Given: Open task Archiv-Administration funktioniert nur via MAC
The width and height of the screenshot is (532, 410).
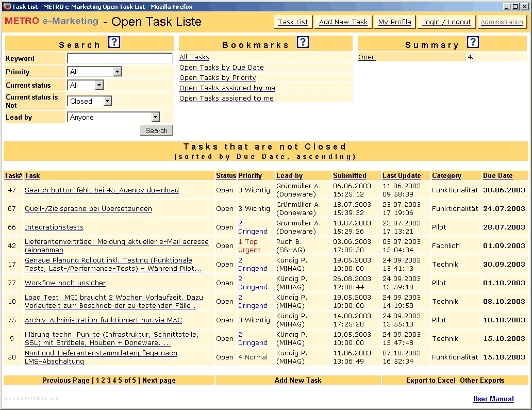Looking at the screenshot, I should 103,320.
